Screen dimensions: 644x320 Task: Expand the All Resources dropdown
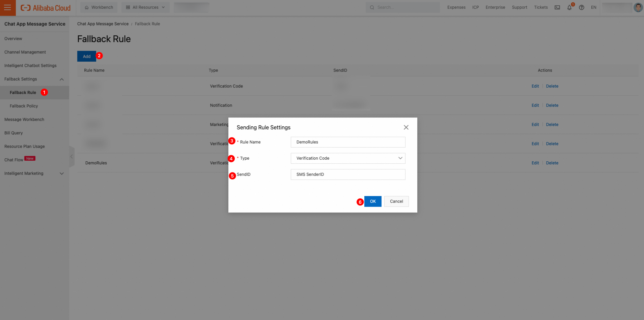pos(145,7)
